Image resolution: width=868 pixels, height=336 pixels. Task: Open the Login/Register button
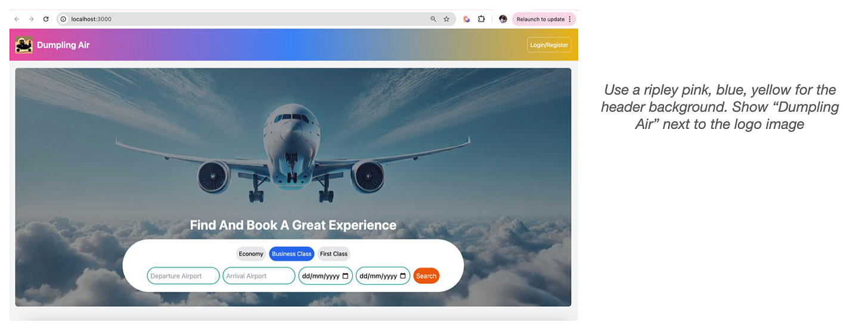point(549,45)
